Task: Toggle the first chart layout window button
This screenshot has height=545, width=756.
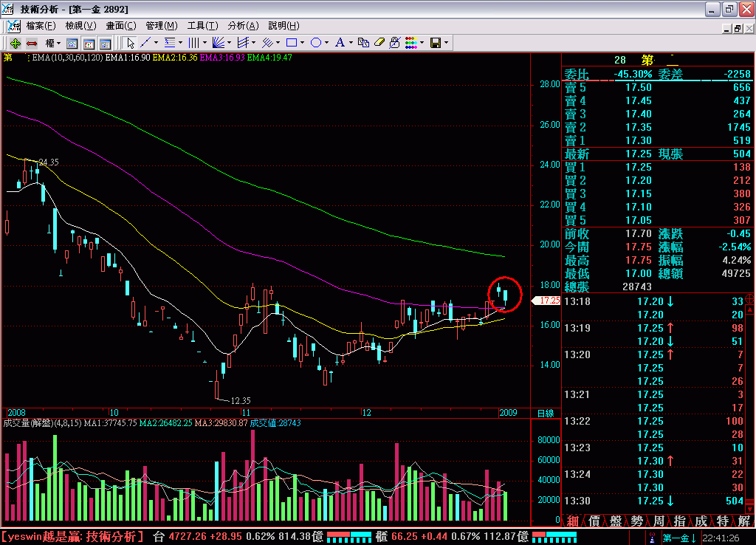Action: point(72,44)
